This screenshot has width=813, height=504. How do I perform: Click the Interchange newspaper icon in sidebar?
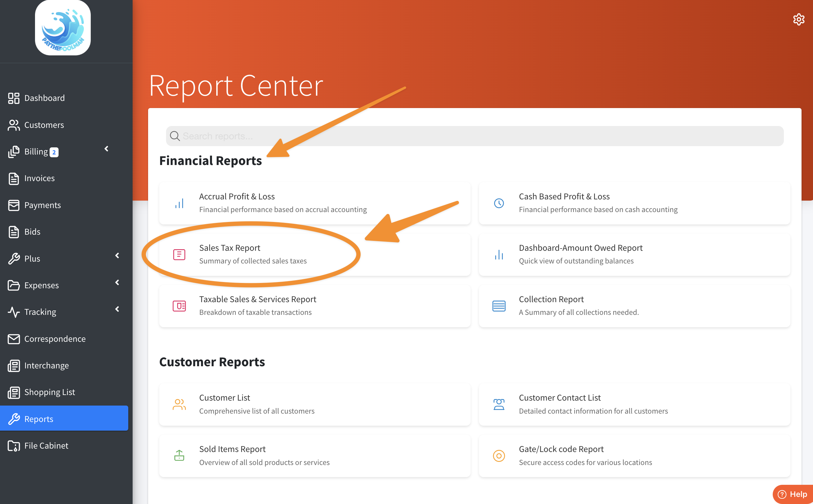click(x=14, y=365)
